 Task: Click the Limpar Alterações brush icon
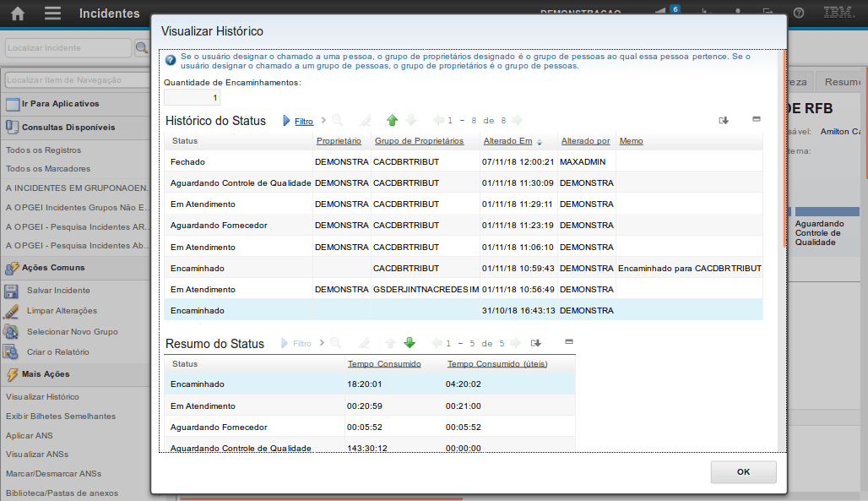(x=11, y=311)
